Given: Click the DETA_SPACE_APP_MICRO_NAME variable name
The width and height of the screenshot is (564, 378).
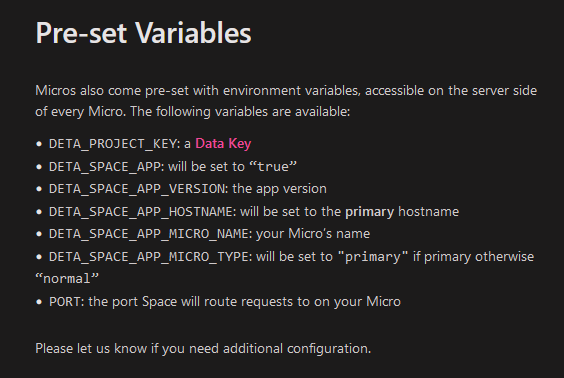Looking at the screenshot, I should click(x=149, y=234).
